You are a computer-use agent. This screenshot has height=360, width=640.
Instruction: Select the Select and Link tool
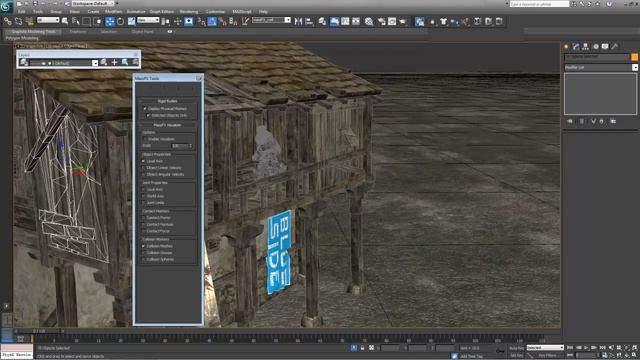pos(7,21)
